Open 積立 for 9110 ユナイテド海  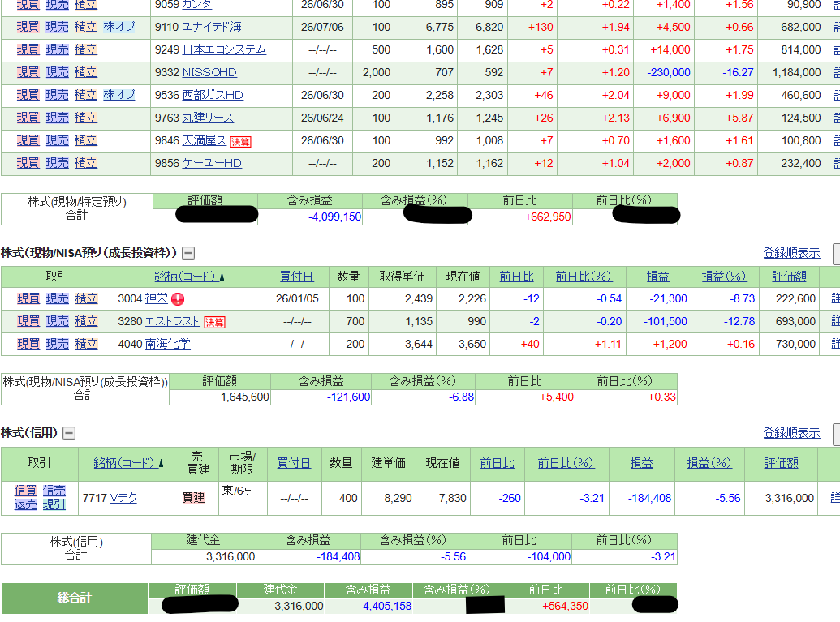pyautogui.click(x=86, y=27)
